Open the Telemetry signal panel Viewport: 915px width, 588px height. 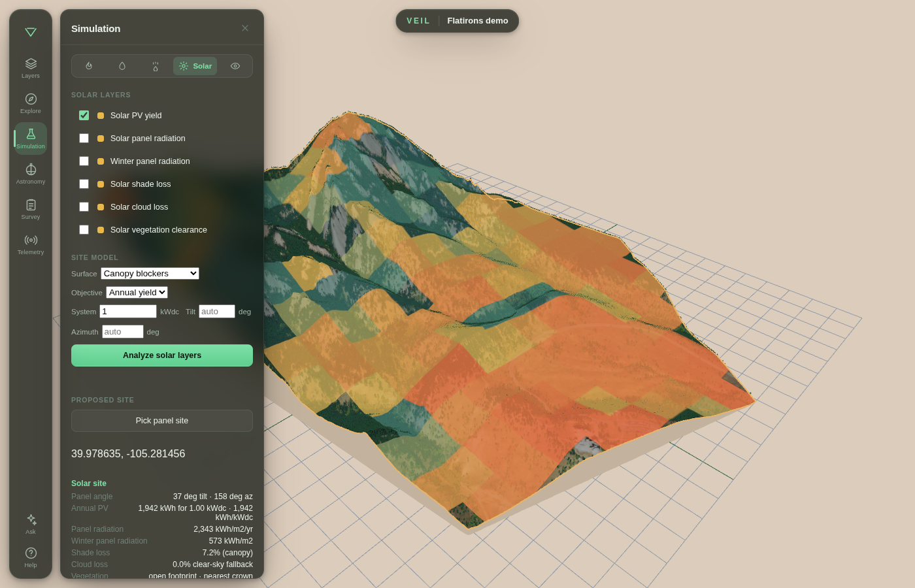[31, 244]
